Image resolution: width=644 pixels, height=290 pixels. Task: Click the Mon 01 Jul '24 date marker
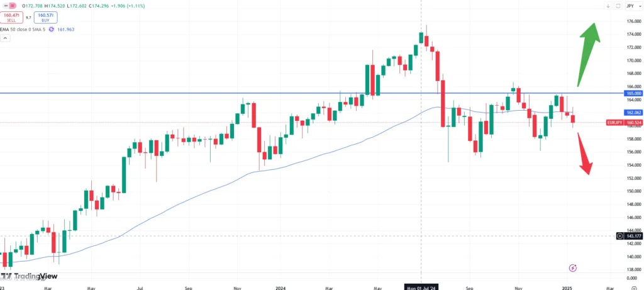pos(421,286)
